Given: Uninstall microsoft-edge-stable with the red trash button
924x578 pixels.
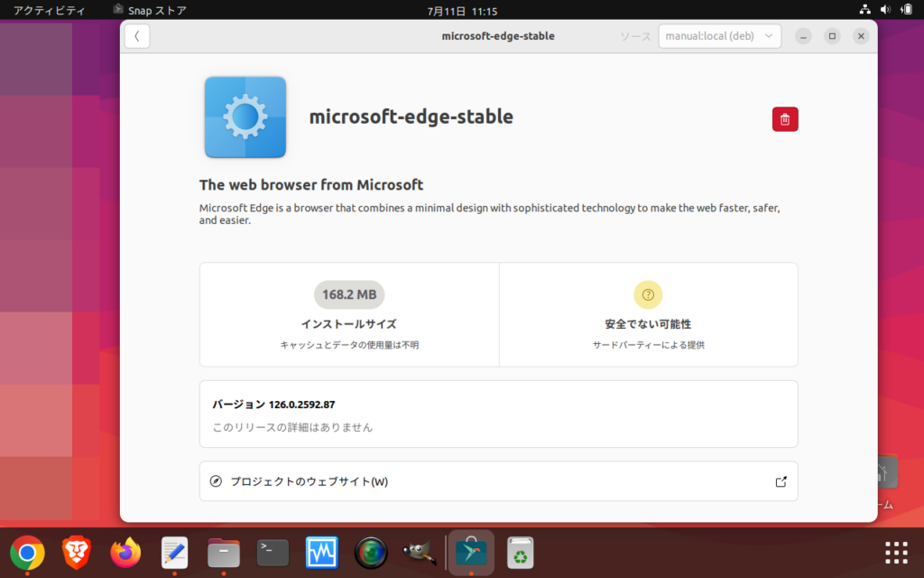Looking at the screenshot, I should [x=785, y=119].
